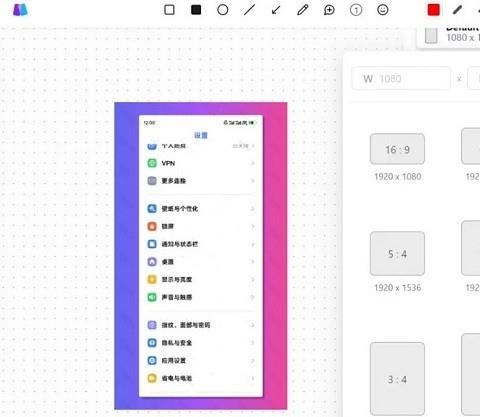The image size is (480, 417).
Task: Click the 桌面 row text
Action: 168,262
